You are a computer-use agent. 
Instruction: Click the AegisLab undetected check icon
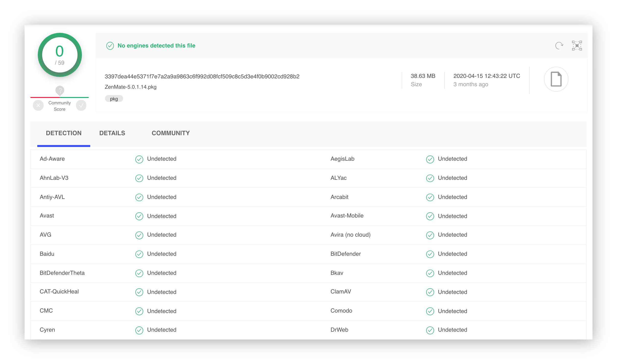click(430, 159)
